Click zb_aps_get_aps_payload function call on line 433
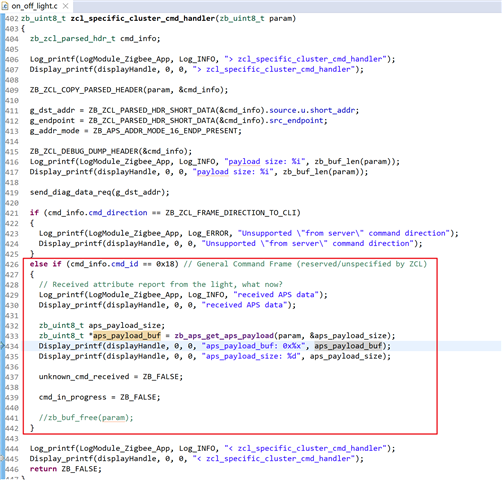The height and width of the screenshot is (480, 502). click(x=224, y=336)
